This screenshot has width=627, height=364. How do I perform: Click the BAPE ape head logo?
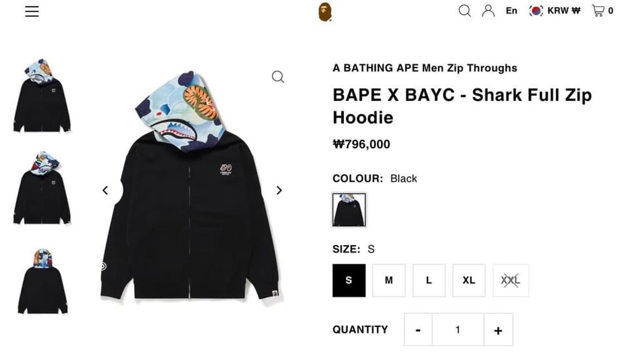pos(325,12)
